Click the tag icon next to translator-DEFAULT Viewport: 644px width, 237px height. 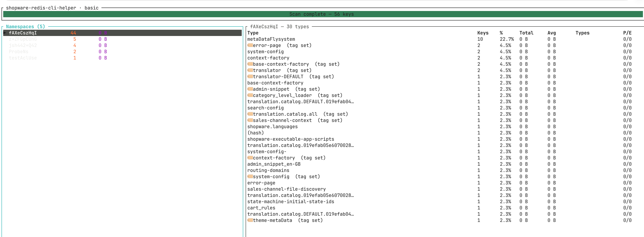(x=250, y=76)
